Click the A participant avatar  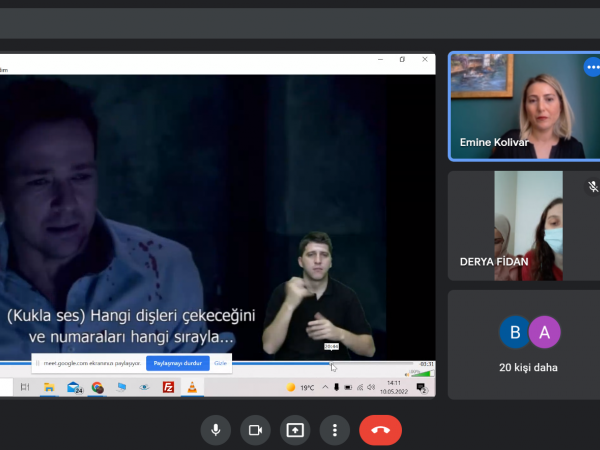(545, 332)
